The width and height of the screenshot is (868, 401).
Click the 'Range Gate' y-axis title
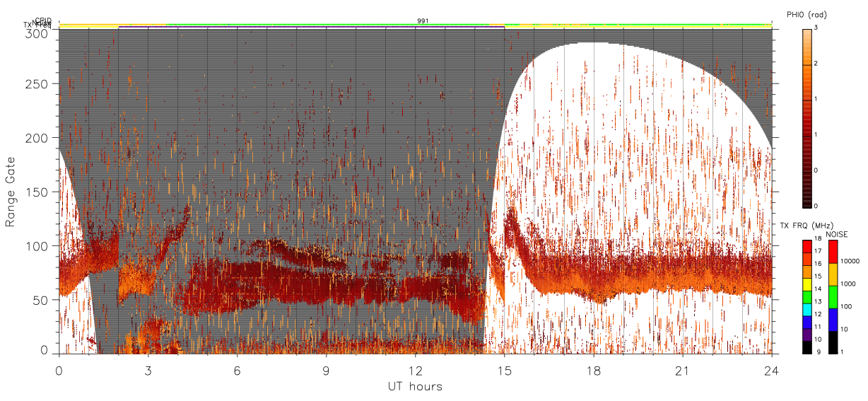point(11,190)
